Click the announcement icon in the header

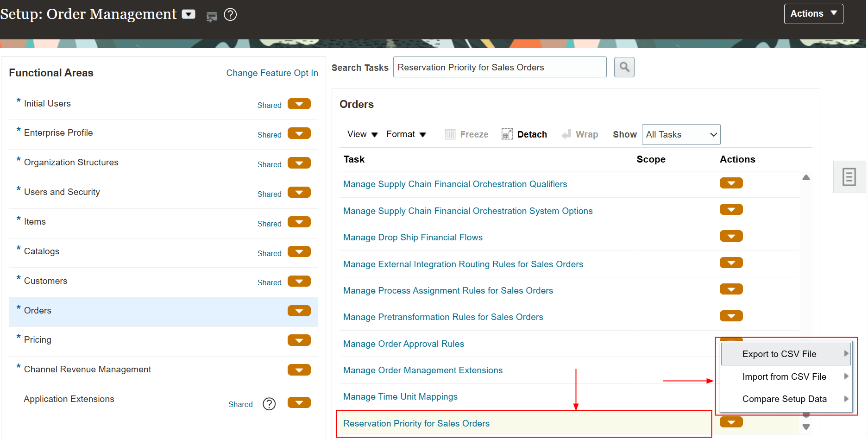point(212,16)
